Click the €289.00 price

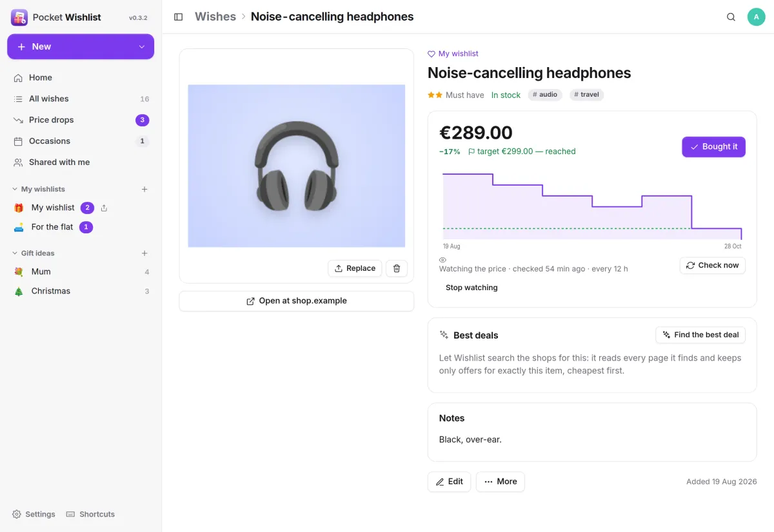(x=476, y=133)
